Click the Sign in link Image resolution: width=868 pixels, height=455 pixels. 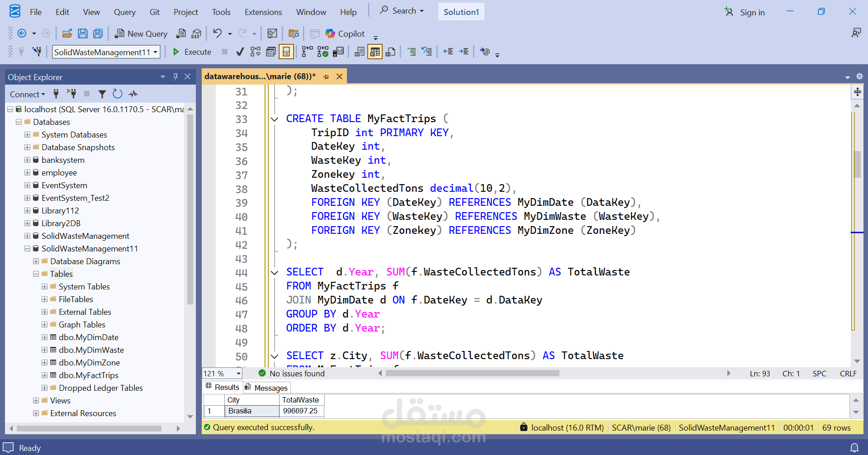pos(752,12)
